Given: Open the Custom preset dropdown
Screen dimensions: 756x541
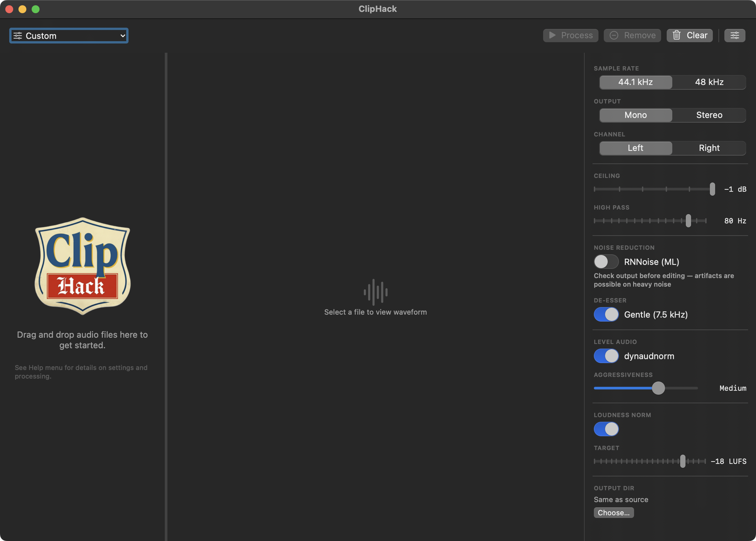Looking at the screenshot, I should pyautogui.click(x=69, y=36).
